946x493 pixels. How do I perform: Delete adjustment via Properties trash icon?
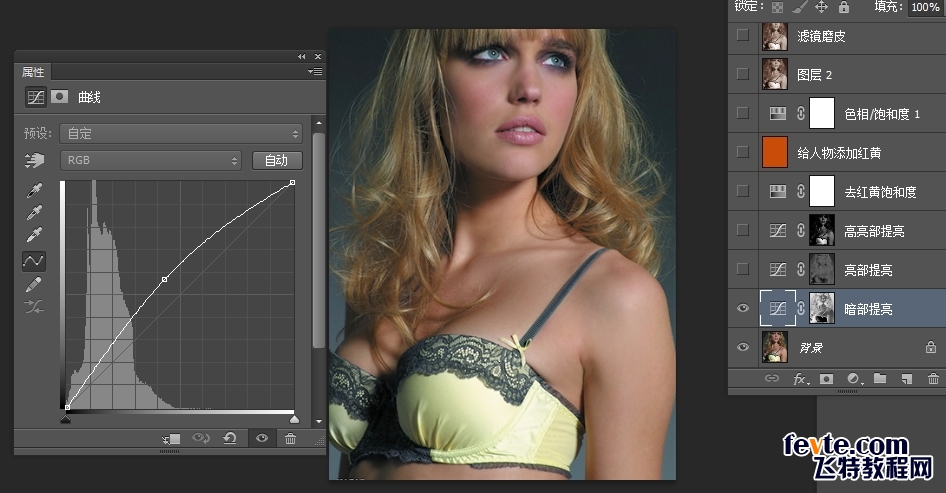click(290, 439)
